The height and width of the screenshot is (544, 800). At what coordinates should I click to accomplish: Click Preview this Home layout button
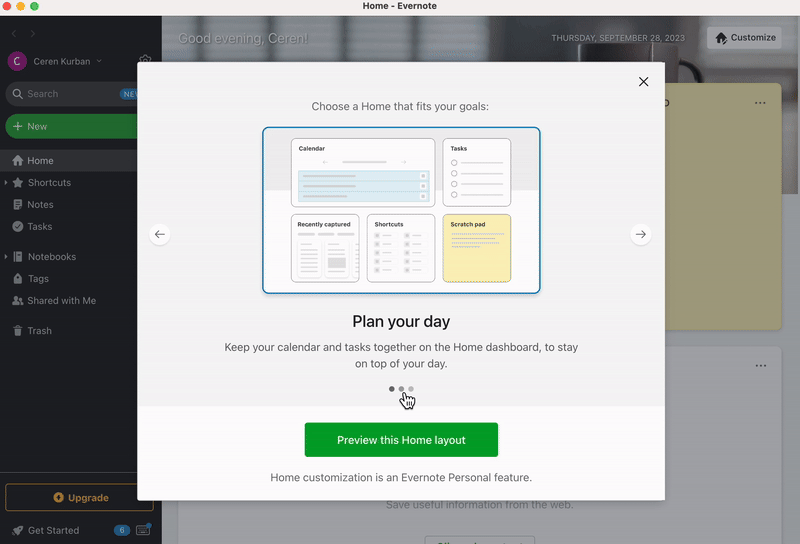point(401,439)
